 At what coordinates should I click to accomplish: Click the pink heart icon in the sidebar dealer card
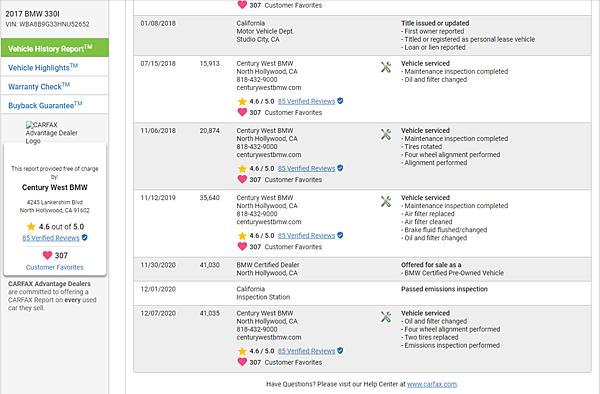tap(47, 255)
